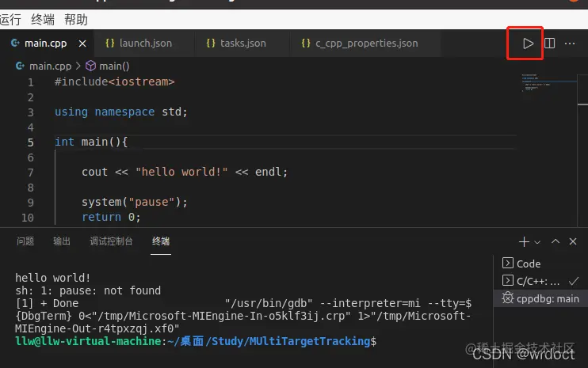
Task: Click 'hello world!' terminal output
Action: tap(52, 278)
